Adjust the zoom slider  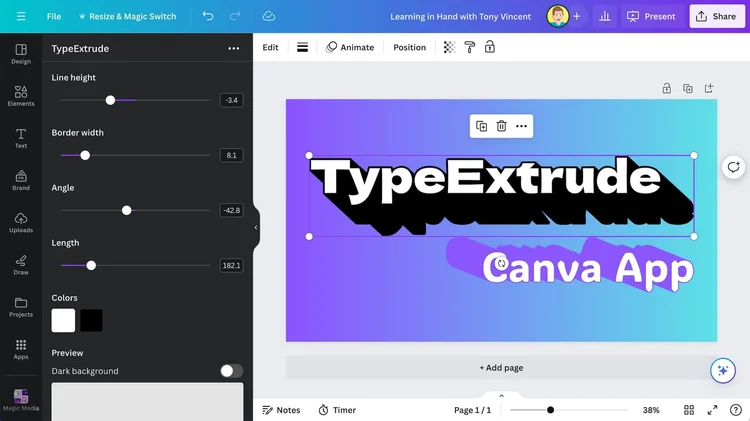[551, 410]
